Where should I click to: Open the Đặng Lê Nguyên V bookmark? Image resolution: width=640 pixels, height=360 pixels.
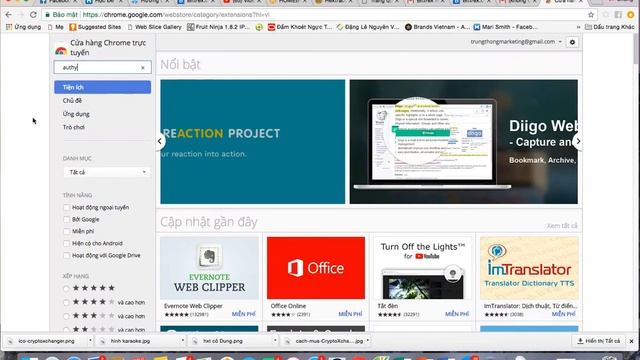[368, 27]
